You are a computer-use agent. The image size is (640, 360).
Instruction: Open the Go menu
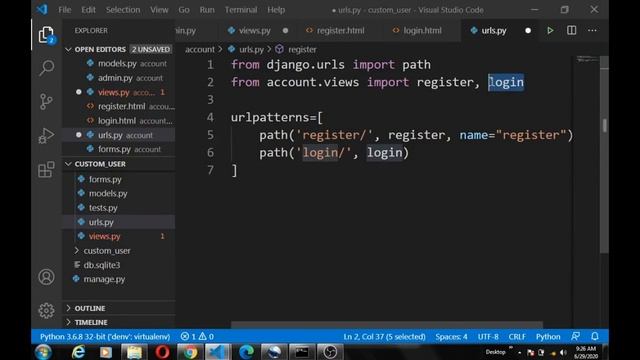pos(184,10)
